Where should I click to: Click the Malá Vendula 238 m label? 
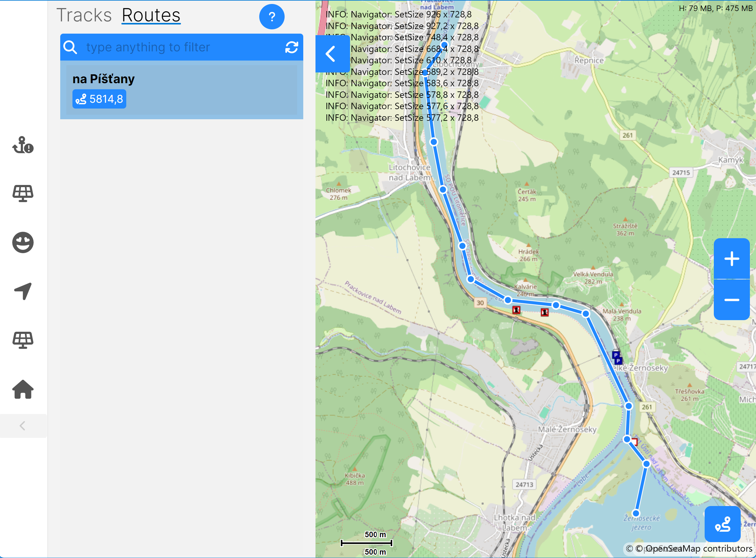pos(622,314)
